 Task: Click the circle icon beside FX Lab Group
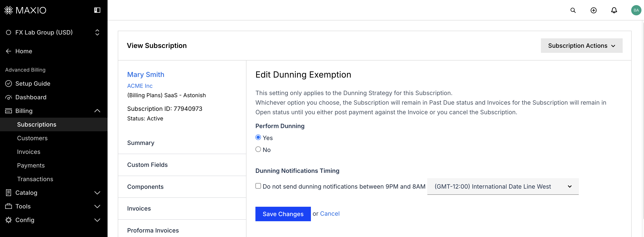click(x=9, y=32)
